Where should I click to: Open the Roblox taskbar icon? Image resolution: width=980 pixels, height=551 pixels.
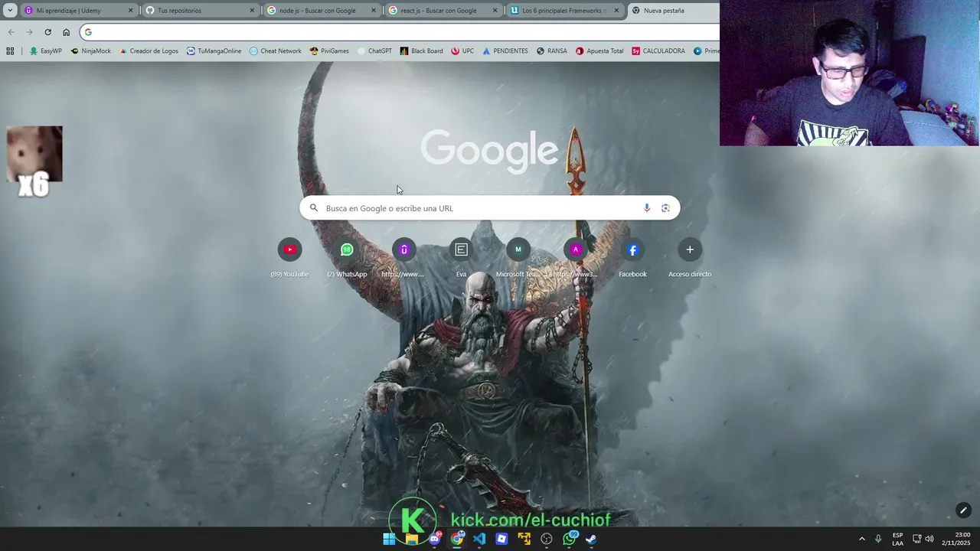501,539
